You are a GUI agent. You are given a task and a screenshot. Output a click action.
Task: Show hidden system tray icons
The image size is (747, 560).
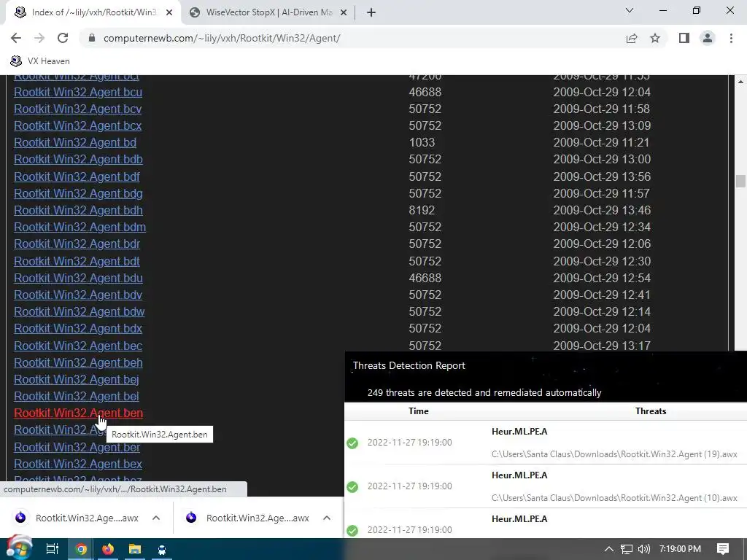(609, 549)
